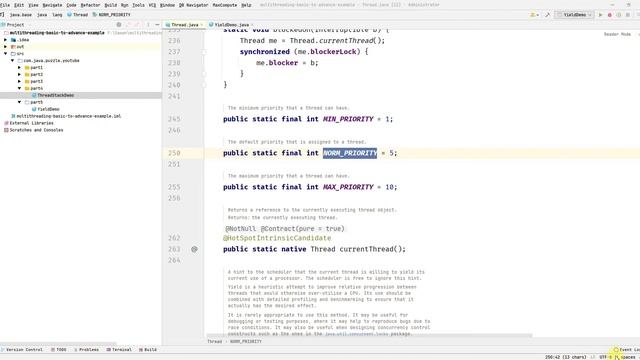640x360 pixels.
Task: Open the VCS menu
Action: (x=152, y=5)
